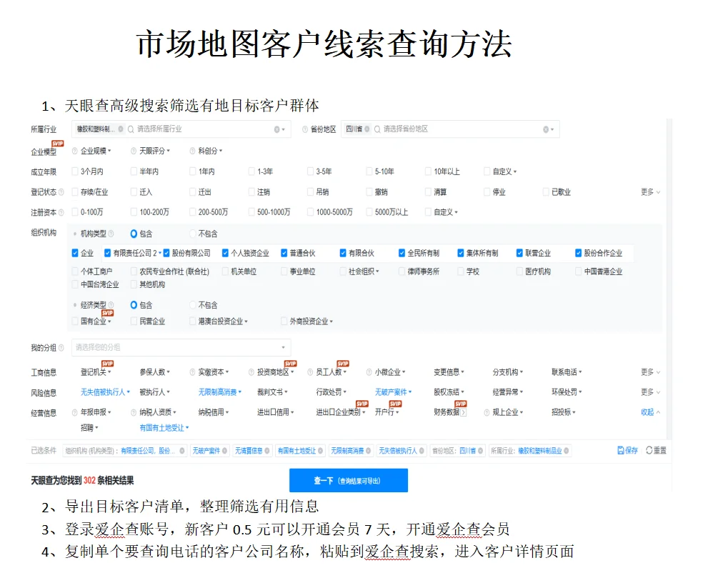This screenshot has height=568, width=728.
Task: Open the 登记机关 dropdown
Action: click(x=96, y=372)
